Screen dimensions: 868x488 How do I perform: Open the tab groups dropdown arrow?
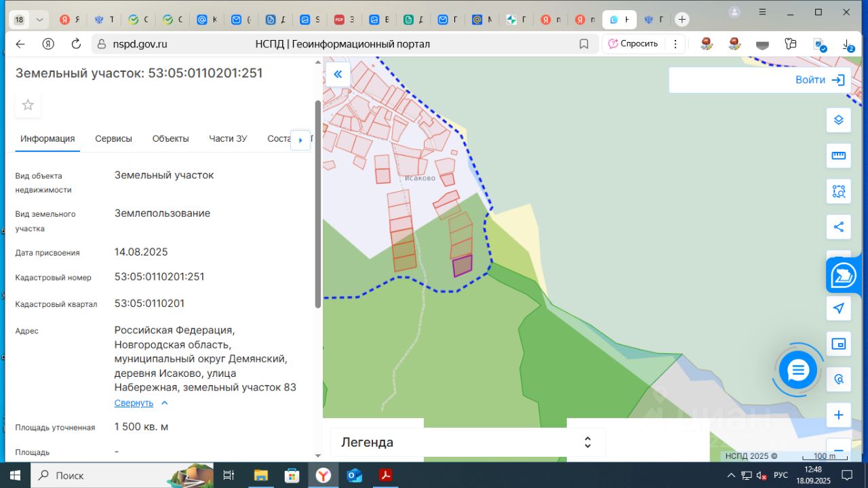(x=39, y=20)
